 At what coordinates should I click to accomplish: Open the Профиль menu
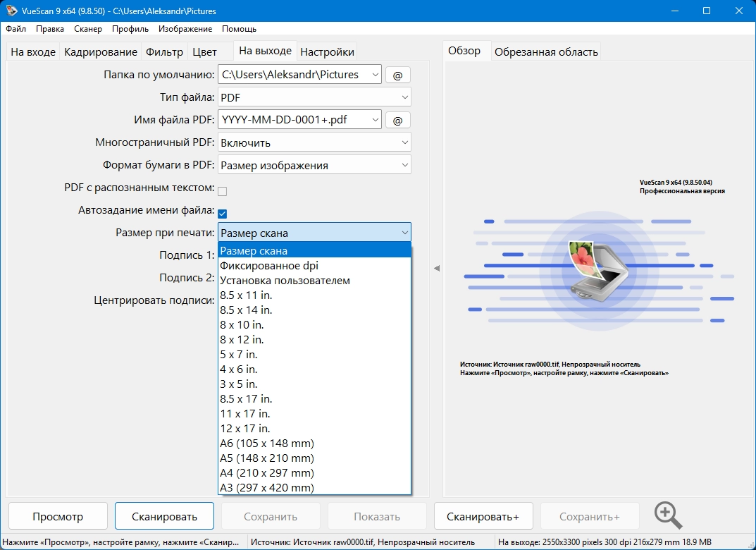pos(130,29)
